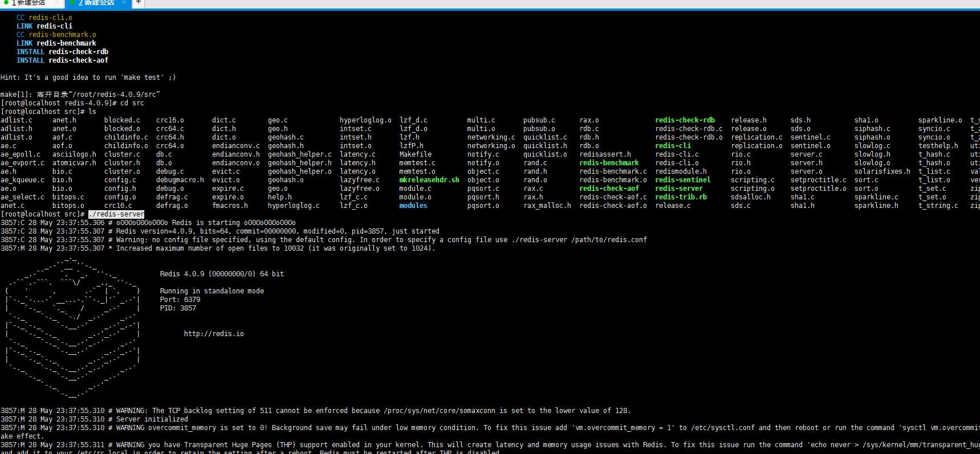Click the 'Server initialized' log line
Screen dimensions: 980x454
94,419
